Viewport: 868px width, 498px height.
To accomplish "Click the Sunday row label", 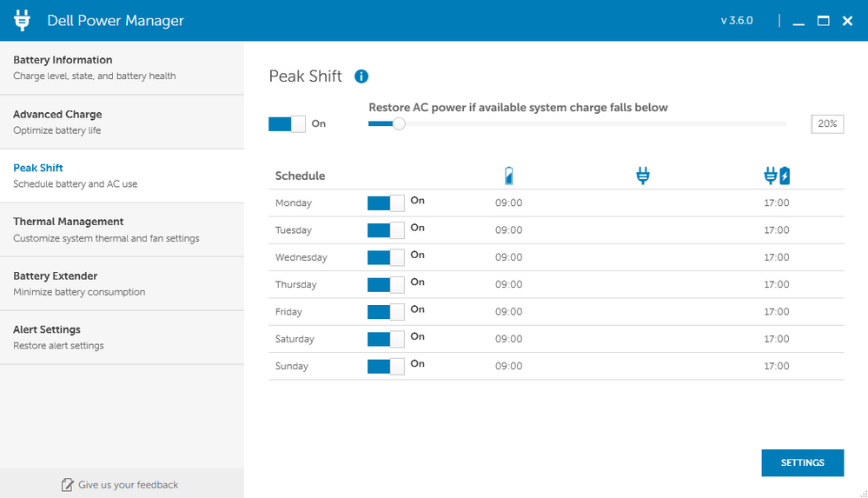I will 292,366.
